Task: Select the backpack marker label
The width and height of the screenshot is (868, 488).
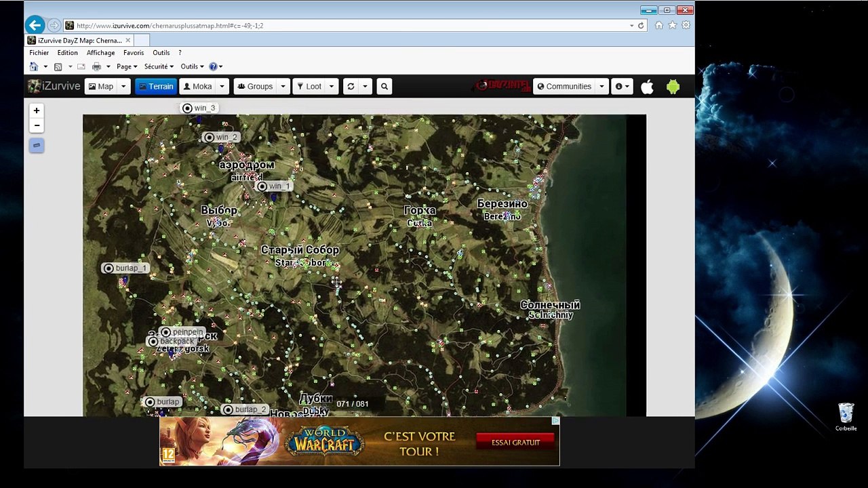Action: (x=172, y=342)
